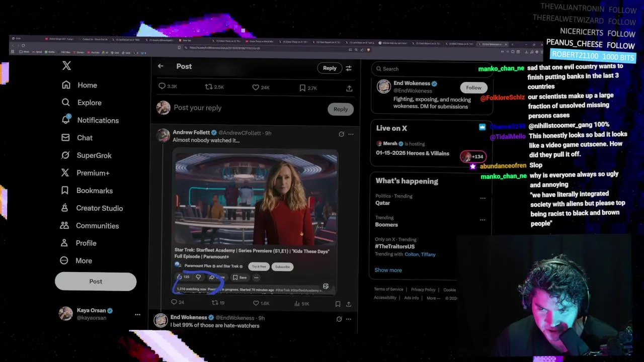Open the Qatar trending topic

(382, 203)
